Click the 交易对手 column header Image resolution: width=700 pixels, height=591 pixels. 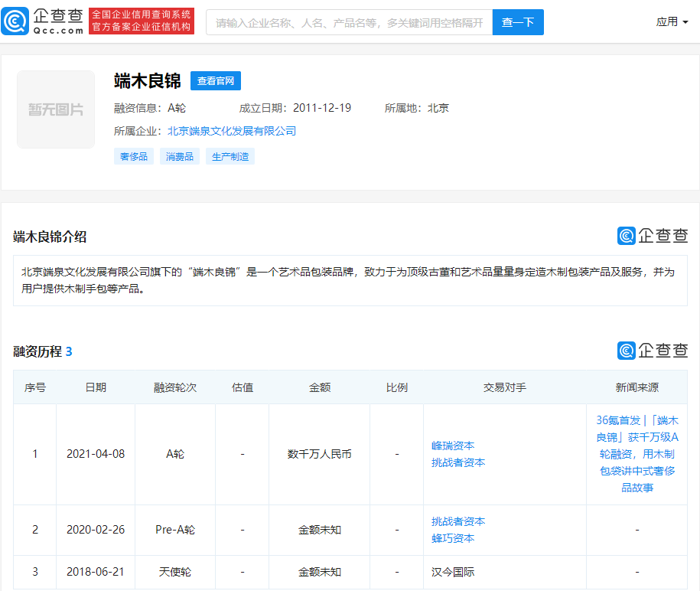click(x=505, y=387)
